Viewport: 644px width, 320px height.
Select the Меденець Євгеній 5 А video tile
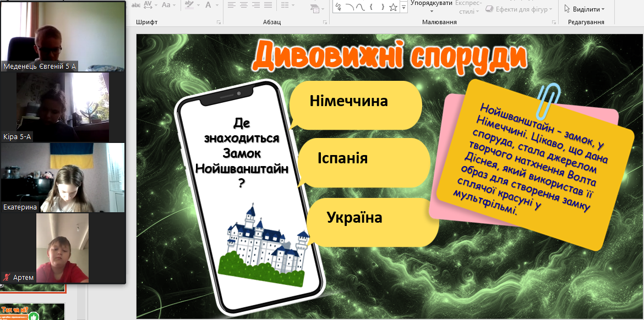63,36
